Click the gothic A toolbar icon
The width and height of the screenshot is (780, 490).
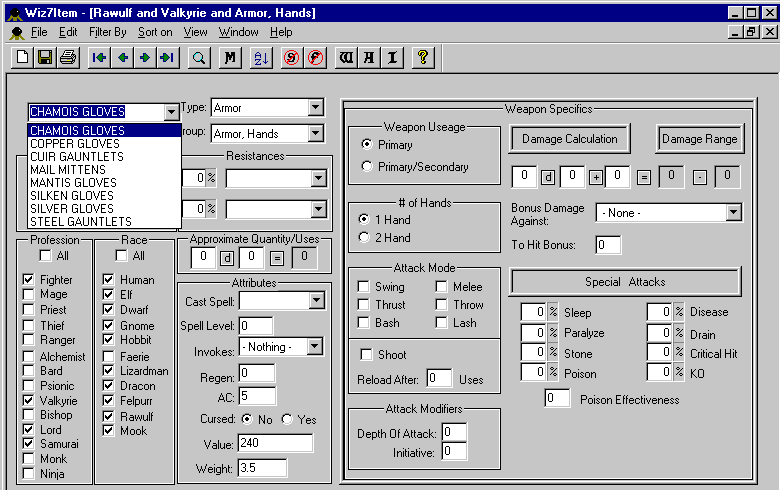[x=369, y=58]
